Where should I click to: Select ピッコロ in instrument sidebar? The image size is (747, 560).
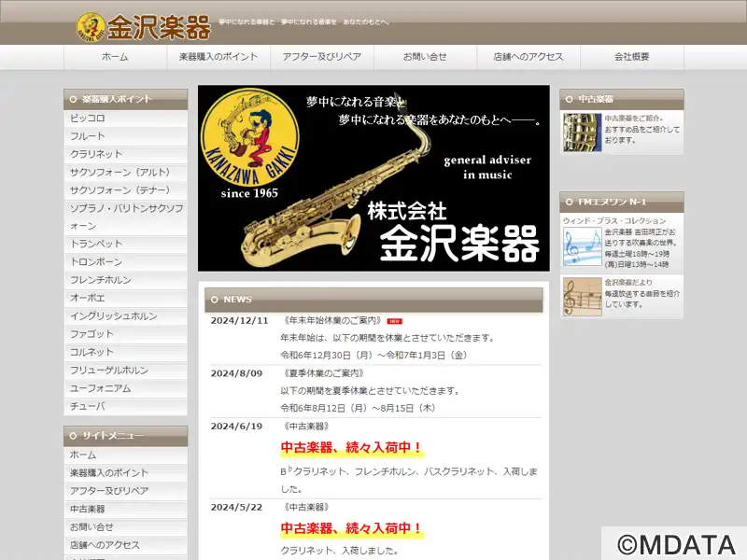coord(126,119)
